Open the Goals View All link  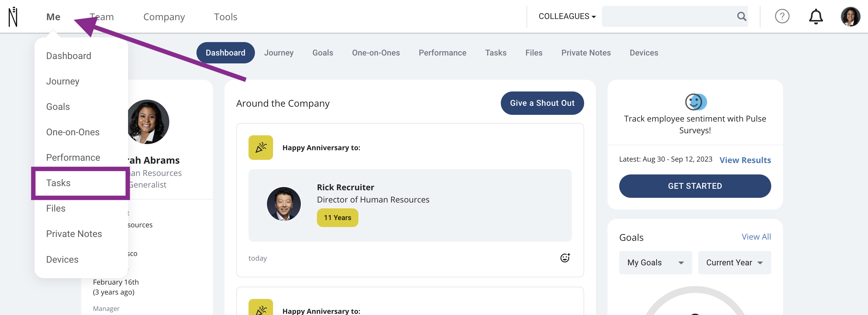pyautogui.click(x=756, y=237)
